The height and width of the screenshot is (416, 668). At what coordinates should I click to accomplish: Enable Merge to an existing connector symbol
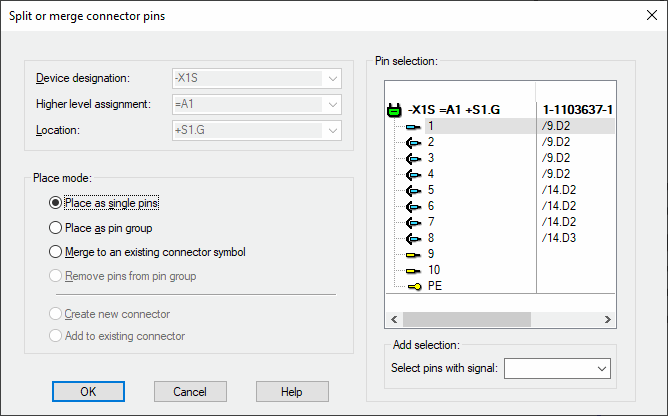tap(147, 252)
